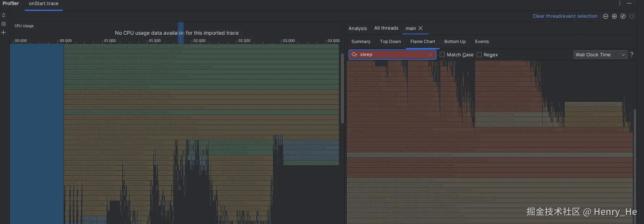Image resolution: width=644 pixels, height=224 pixels.
Task: Click the stop recording square icon
Action: (4, 24)
